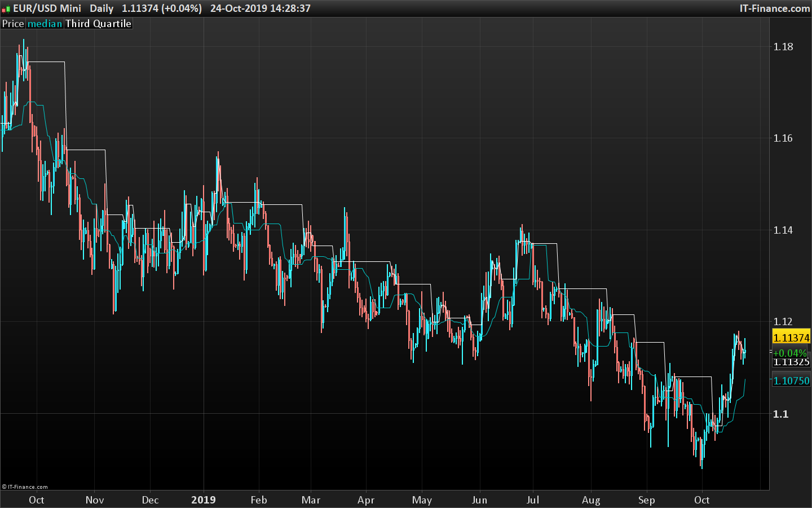The image size is (812, 508).
Task: Select the median indicator legend label
Action: click(x=45, y=24)
